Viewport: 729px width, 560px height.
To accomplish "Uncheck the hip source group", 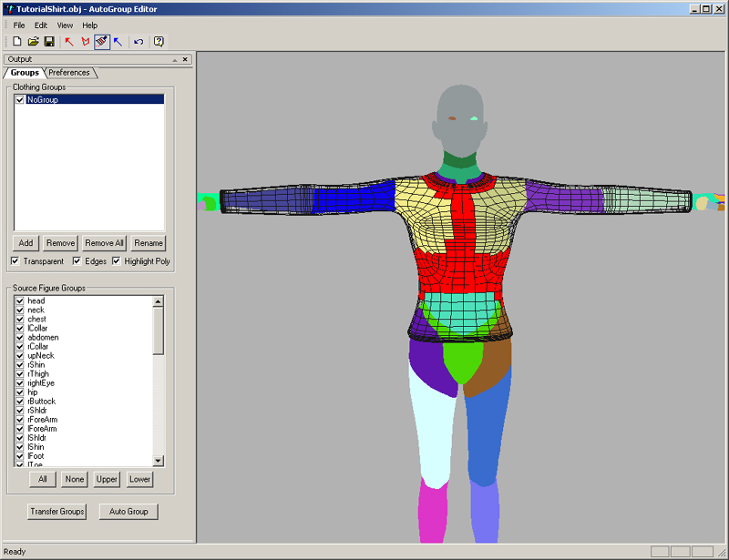I will tap(20, 392).
